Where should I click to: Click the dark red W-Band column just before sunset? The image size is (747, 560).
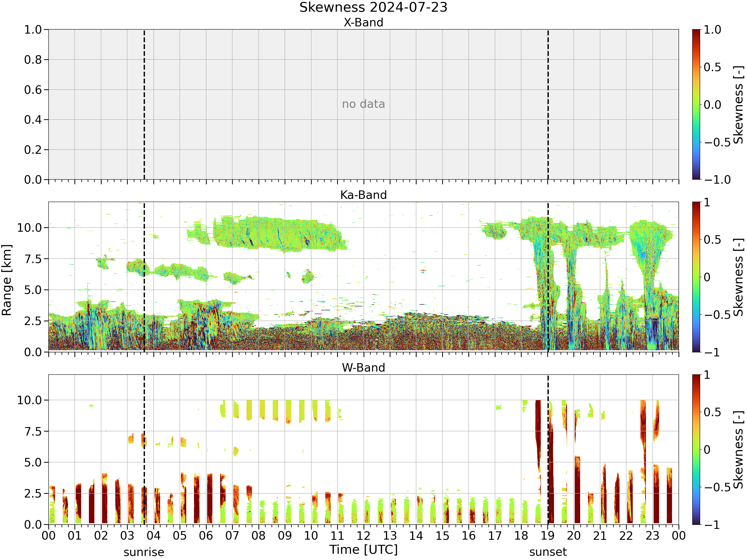pyautogui.click(x=538, y=436)
